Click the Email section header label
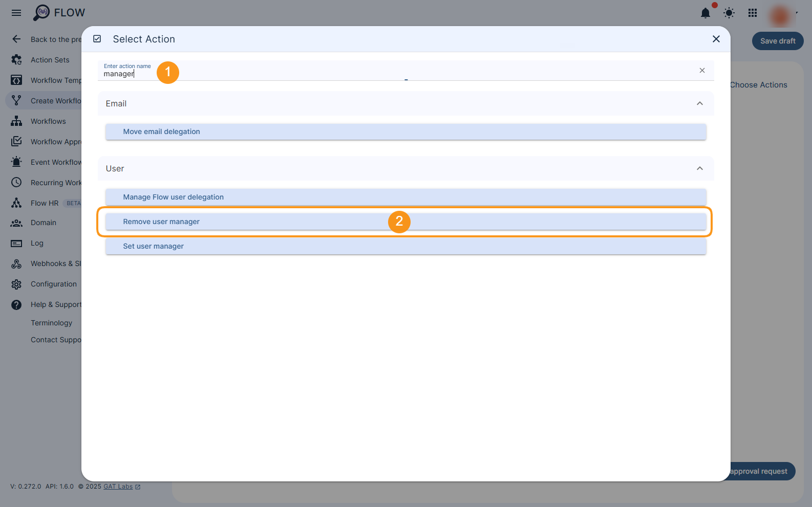 click(x=116, y=103)
